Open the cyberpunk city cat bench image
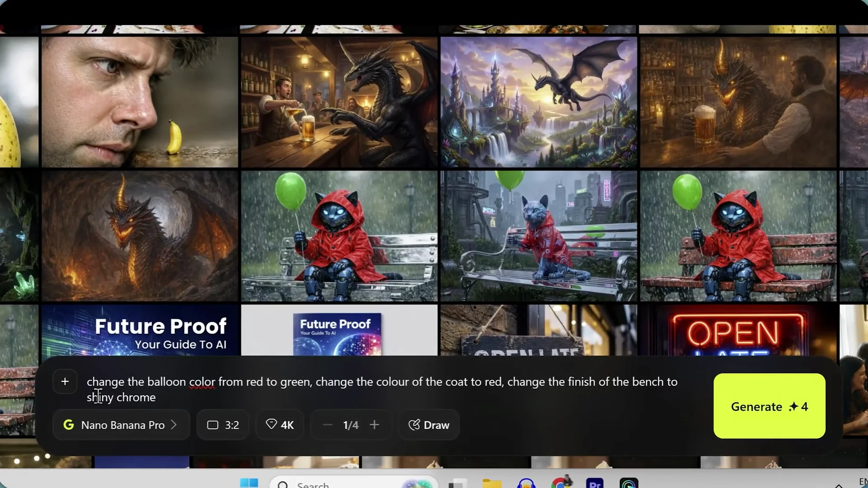This screenshot has height=488, width=868. pos(538,236)
